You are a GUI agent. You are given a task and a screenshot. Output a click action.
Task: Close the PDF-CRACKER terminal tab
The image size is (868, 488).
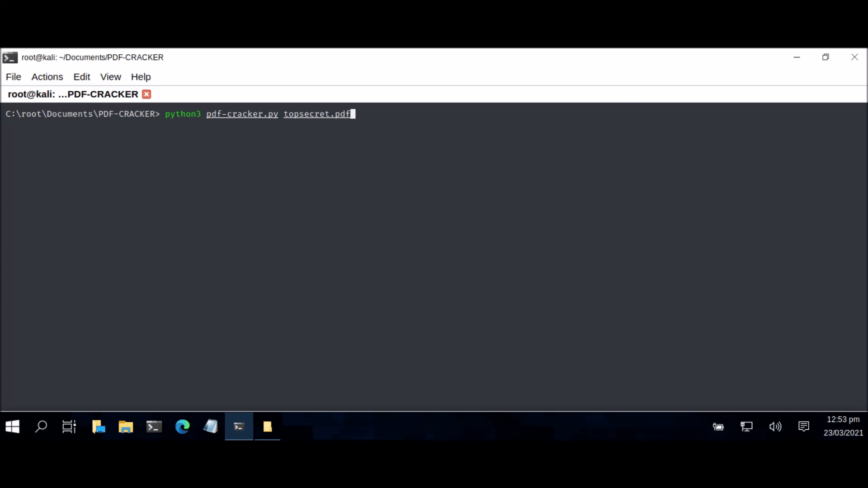(x=146, y=94)
